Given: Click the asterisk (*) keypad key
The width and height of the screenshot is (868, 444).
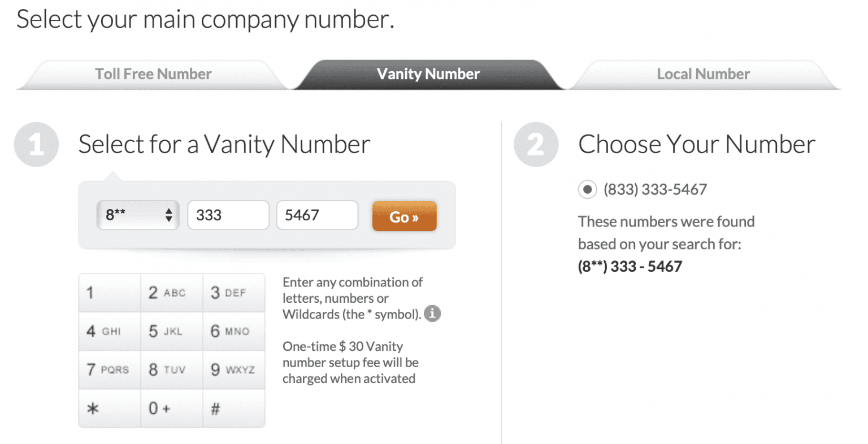Looking at the screenshot, I should pyautogui.click(x=109, y=408).
